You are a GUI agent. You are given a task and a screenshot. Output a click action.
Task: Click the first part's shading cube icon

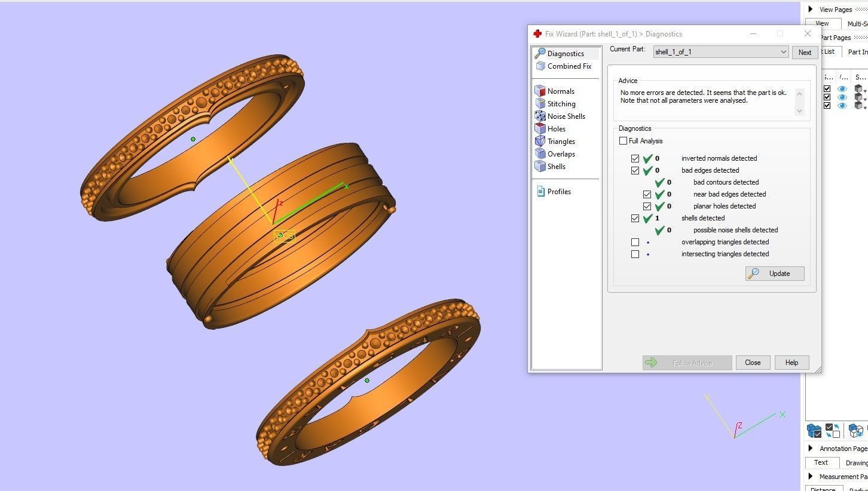[858, 89]
